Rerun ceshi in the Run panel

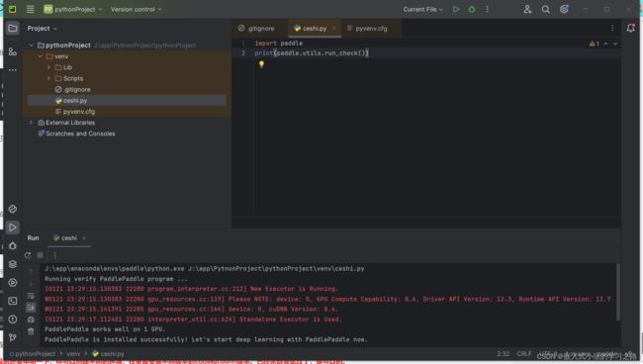(x=28, y=255)
